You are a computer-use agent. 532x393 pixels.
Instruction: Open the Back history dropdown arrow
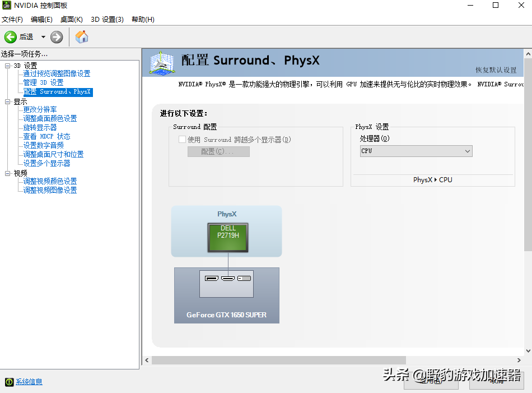43,36
